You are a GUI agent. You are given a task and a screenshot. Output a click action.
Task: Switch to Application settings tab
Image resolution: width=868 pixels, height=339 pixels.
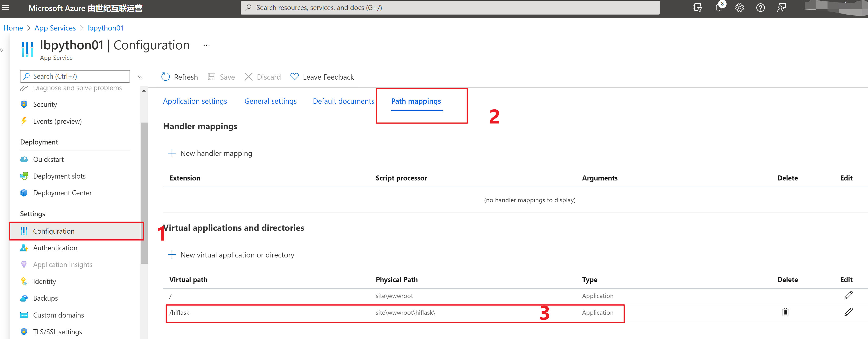195,101
